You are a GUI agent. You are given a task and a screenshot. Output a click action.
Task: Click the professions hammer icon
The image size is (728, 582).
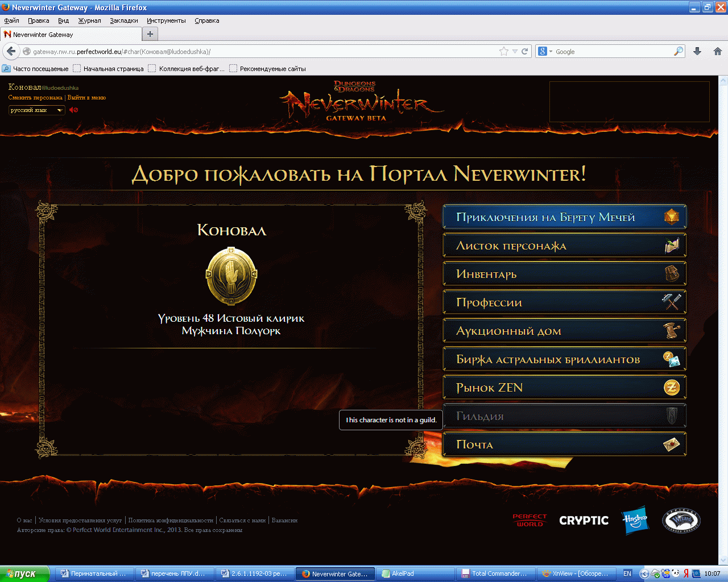672,302
